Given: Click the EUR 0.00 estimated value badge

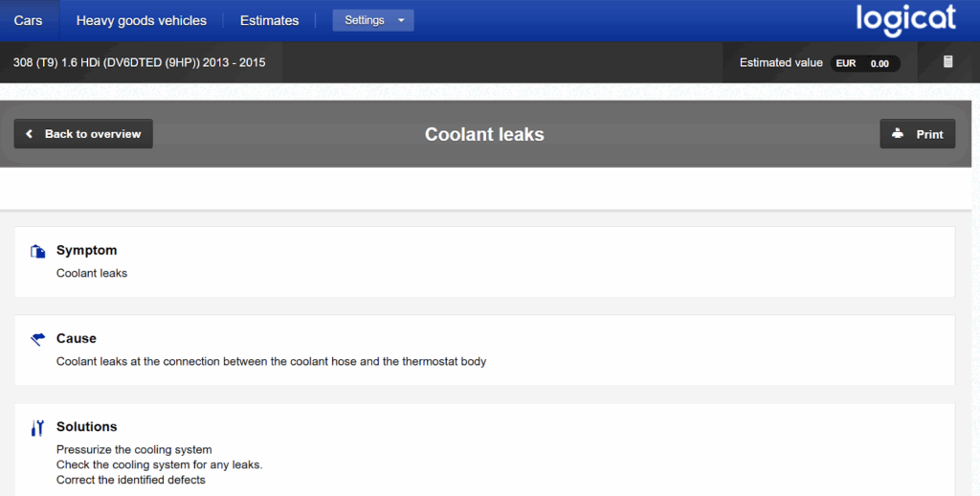Looking at the screenshot, I should pyautogui.click(x=863, y=63).
